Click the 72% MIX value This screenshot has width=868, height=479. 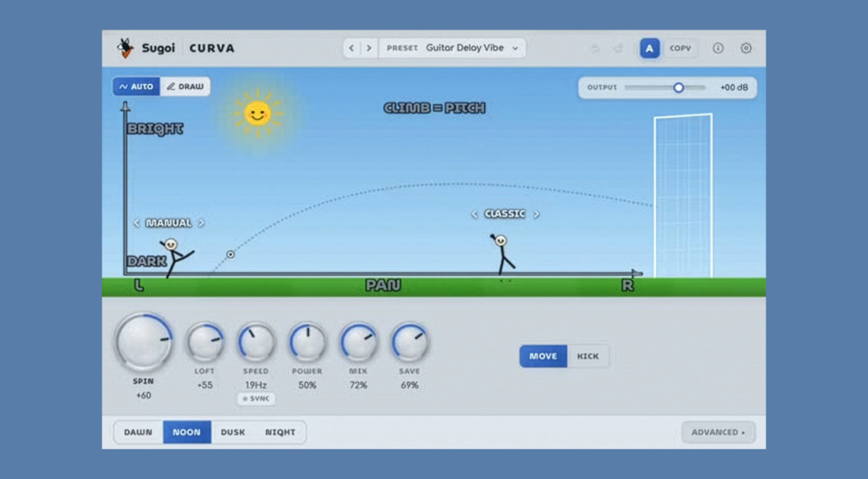pyautogui.click(x=359, y=385)
